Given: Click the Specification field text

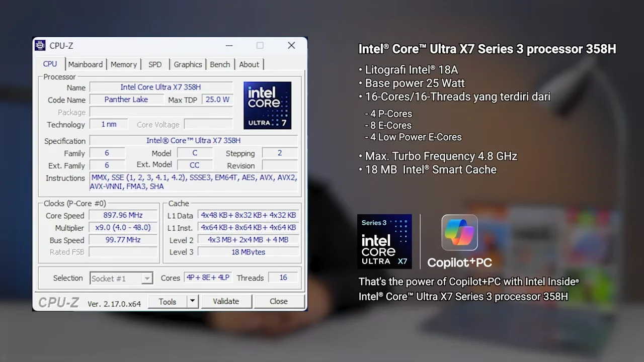Looking at the screenshot, I should pos(193,140).
